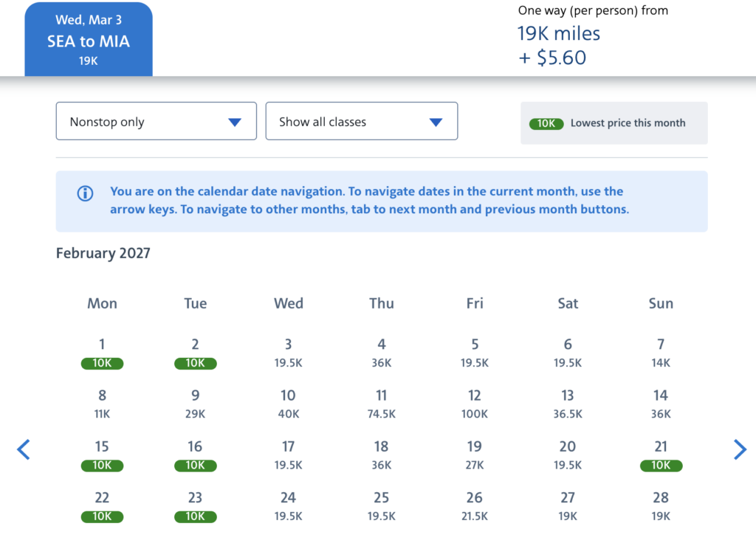
Task: Click the dropdown arrow beside Nonstop only
Action: [x=236, y=120]
